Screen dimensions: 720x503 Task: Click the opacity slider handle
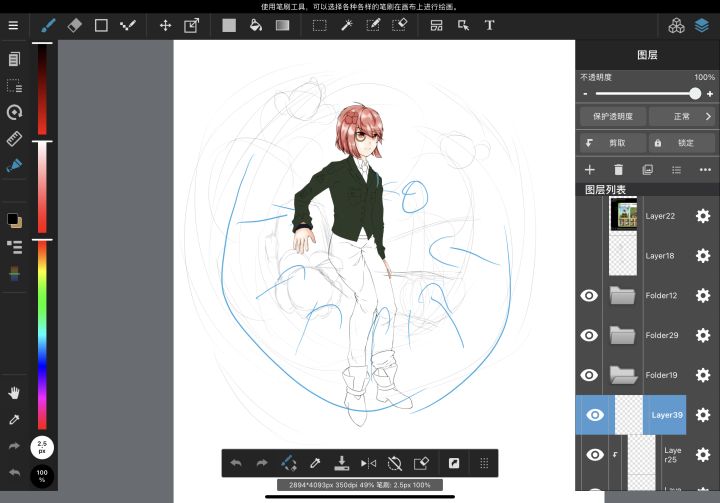[x=695, y=94]
